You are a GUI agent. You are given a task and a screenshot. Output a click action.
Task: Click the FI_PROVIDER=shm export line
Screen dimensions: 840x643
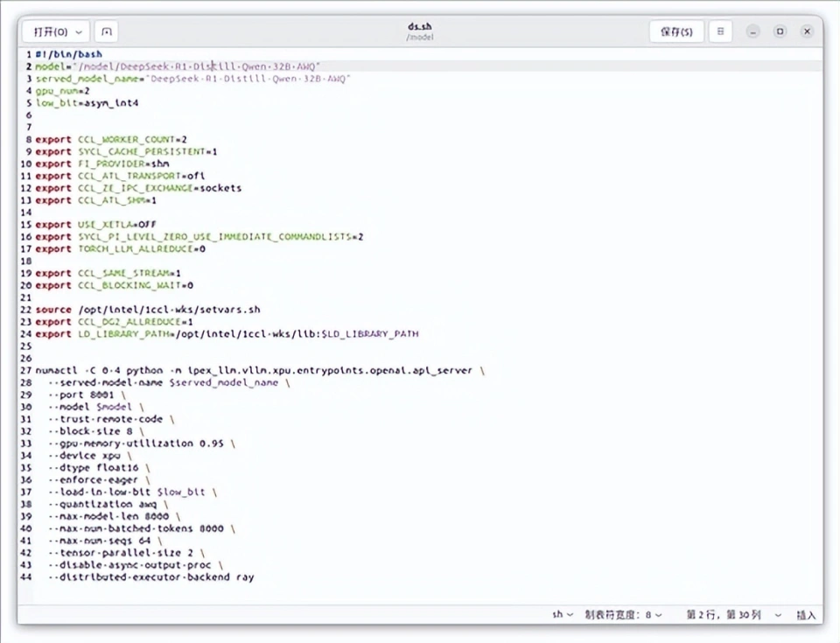click(x=102, y=164)
